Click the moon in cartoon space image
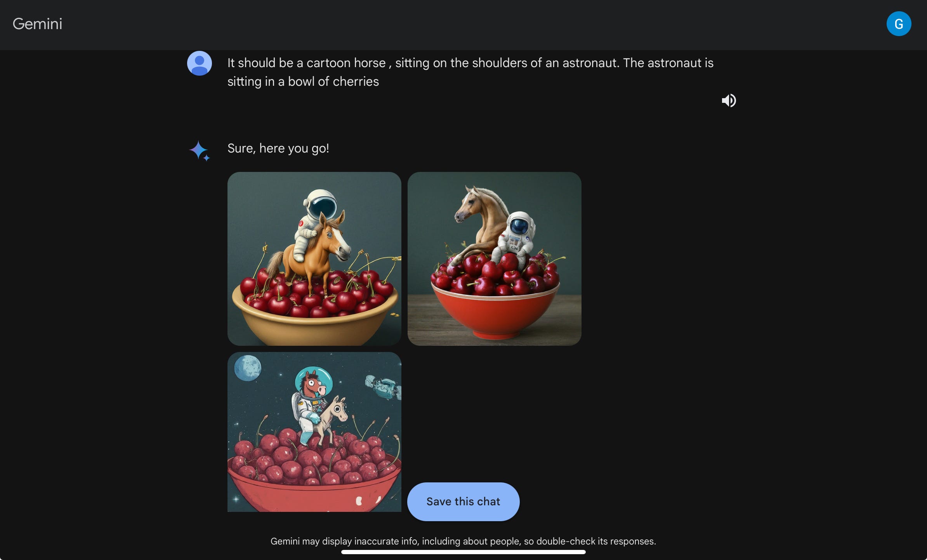 coord(248,368)
